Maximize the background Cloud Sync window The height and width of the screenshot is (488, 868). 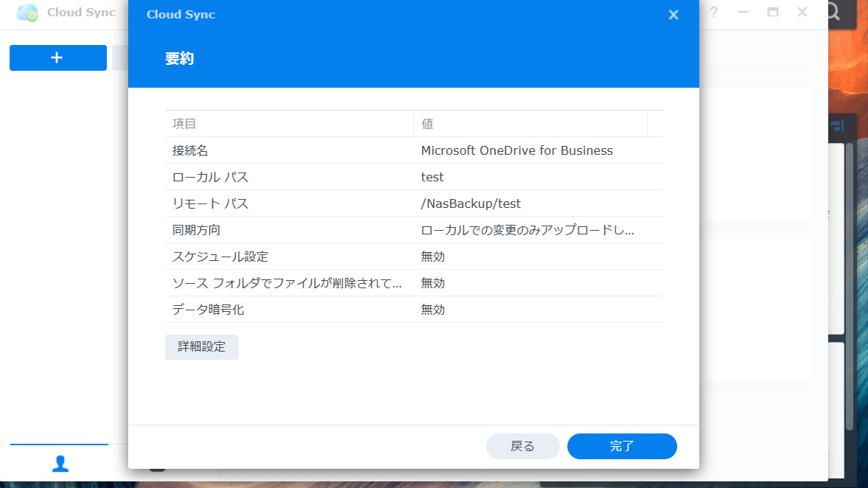(x=773, y=13)
